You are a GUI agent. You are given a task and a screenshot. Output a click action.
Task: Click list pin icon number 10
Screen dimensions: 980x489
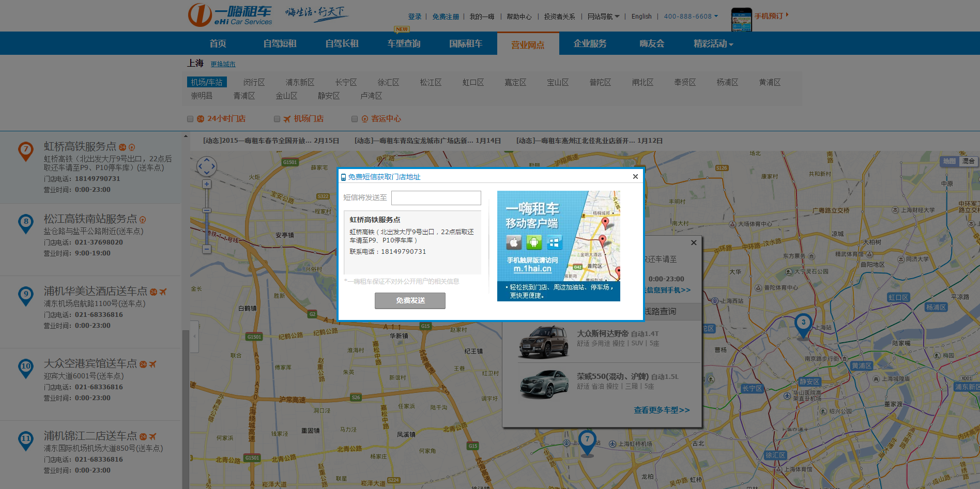[26, 368]
